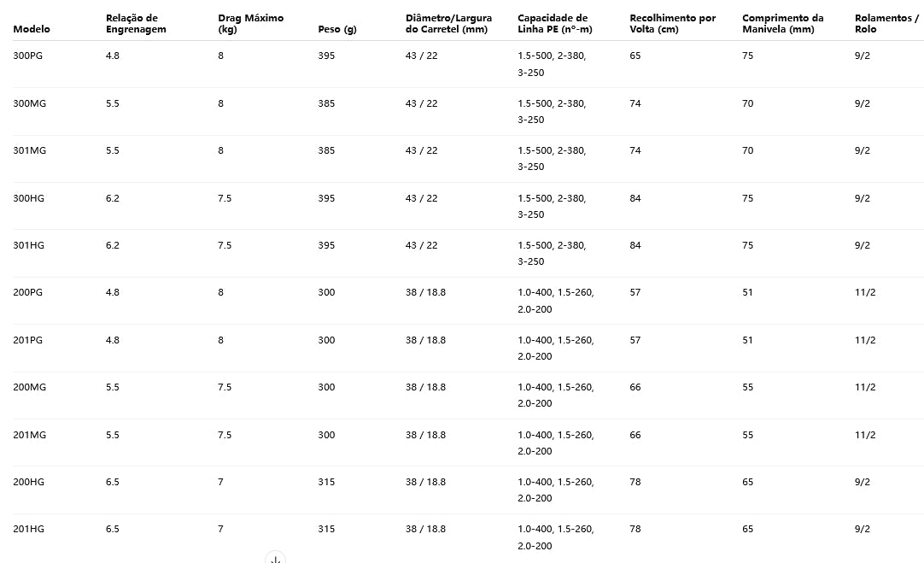
Task: Click the Rolamentos / Rolo column header
Action: tap(886, 24)
